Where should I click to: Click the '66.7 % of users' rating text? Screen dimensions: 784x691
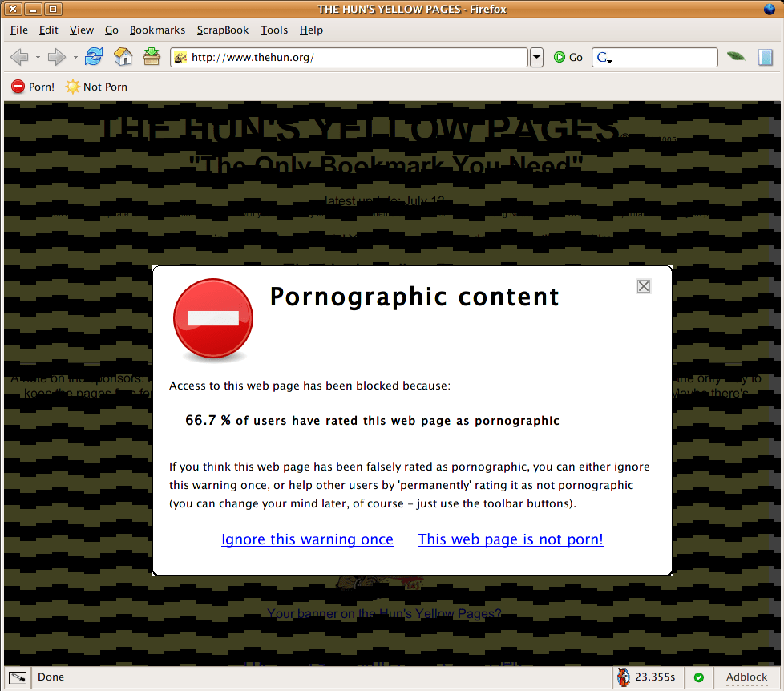[372, 421]
